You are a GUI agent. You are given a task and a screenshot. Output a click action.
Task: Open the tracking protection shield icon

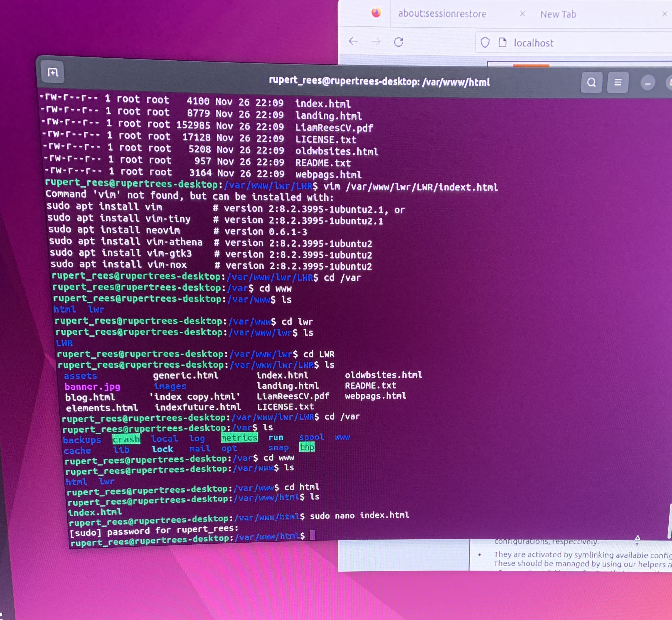click(485, 43)
